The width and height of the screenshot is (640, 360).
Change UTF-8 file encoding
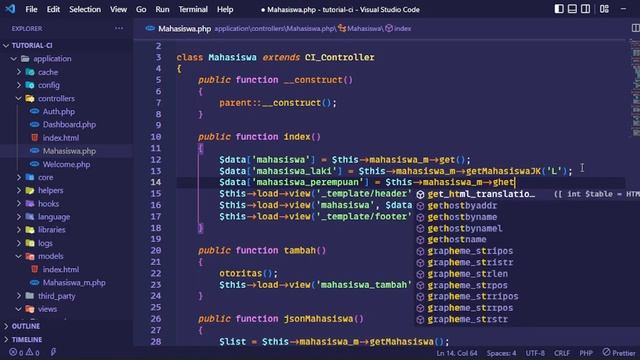tap(535, 353)
